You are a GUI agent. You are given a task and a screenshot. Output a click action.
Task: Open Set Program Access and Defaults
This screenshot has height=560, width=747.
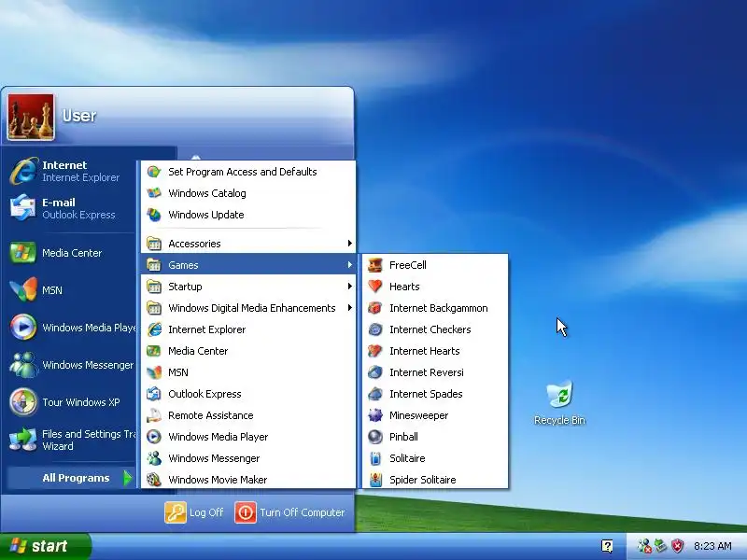tap(248, 172)
